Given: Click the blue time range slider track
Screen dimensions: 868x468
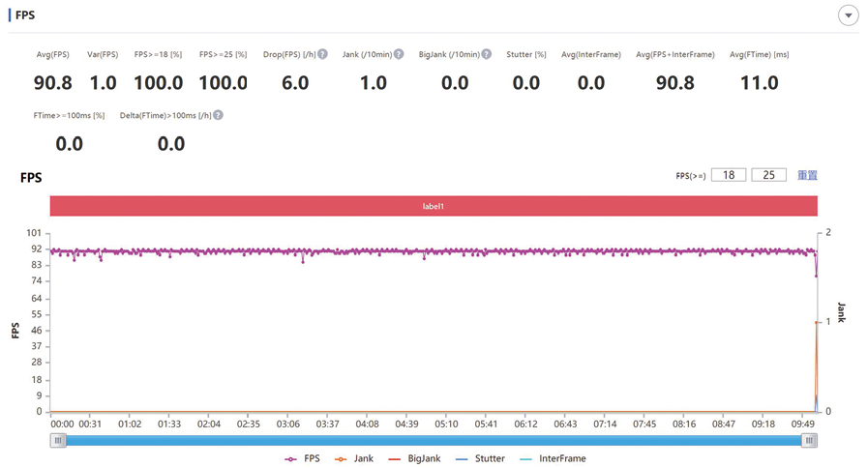Looking at the screenshot, I should [434, 440].
